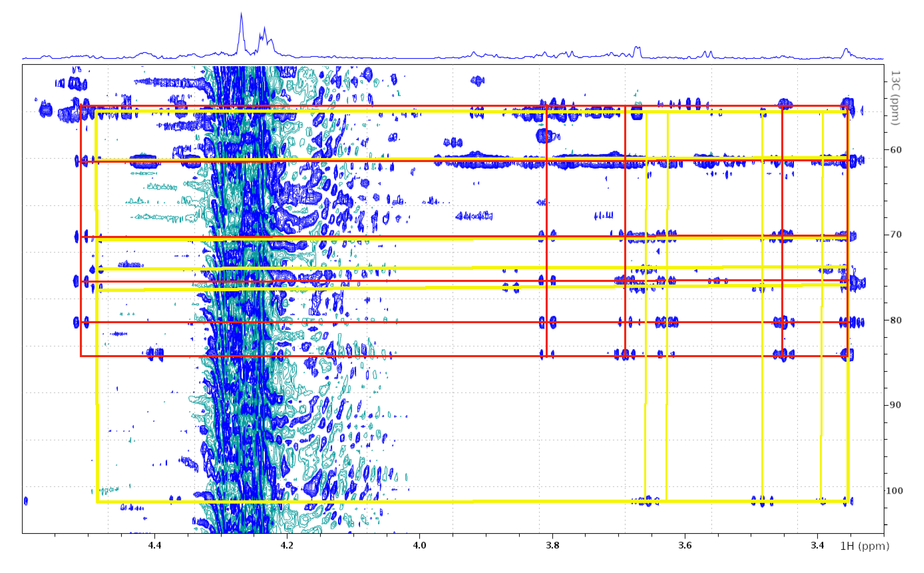Select the 1H (ppm) axis title
The width and height of the screenshot is (924, 573).
[865, 546]
